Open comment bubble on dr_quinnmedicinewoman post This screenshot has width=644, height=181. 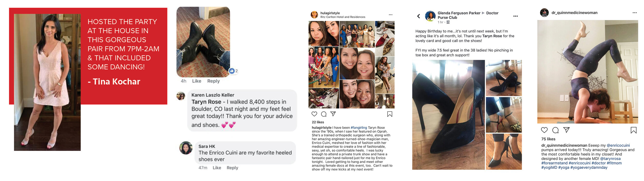click(x=555, y=130)
